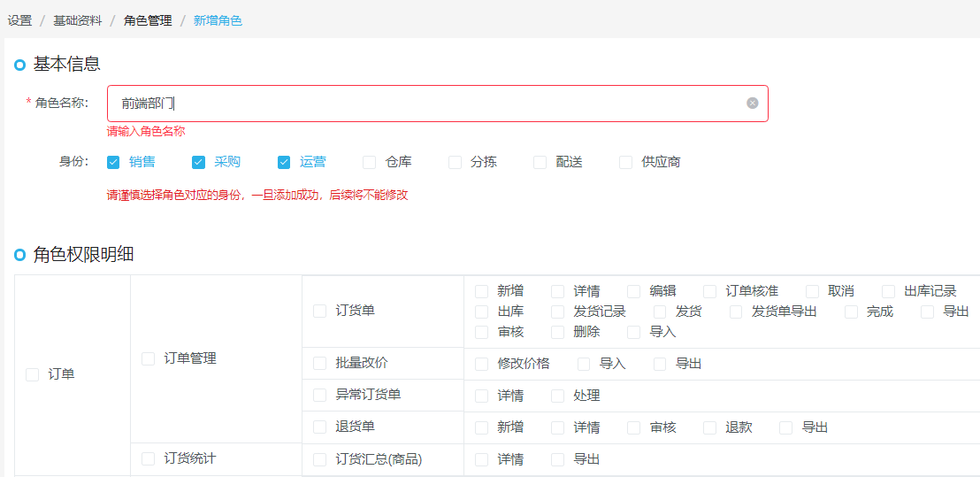Viewport: 980px width, 477px height.
Task: Check the 配送 identity checkbox
Action: [x=540, y=163]
